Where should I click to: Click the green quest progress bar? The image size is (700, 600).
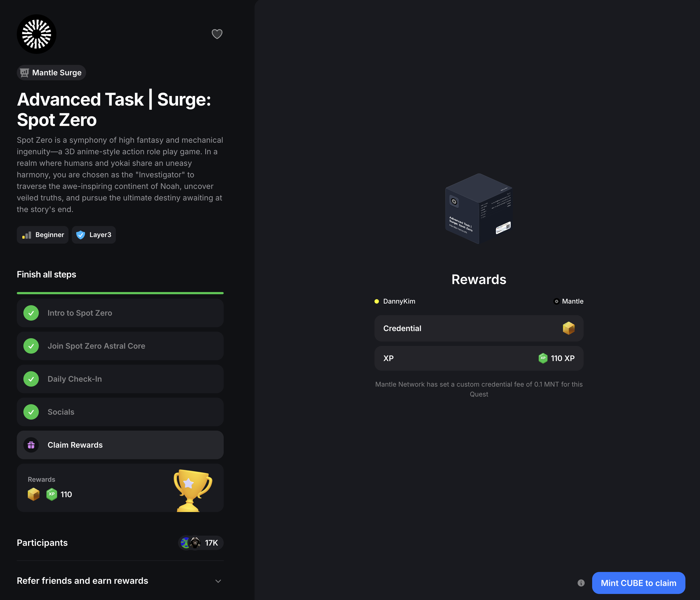tap(120, 293)
